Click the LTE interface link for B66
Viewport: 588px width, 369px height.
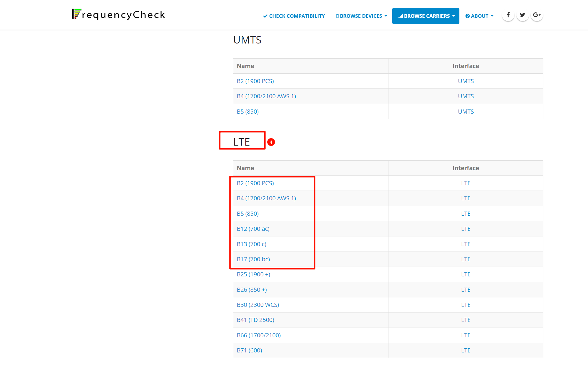pyautogui.click(x=466, y=335)
